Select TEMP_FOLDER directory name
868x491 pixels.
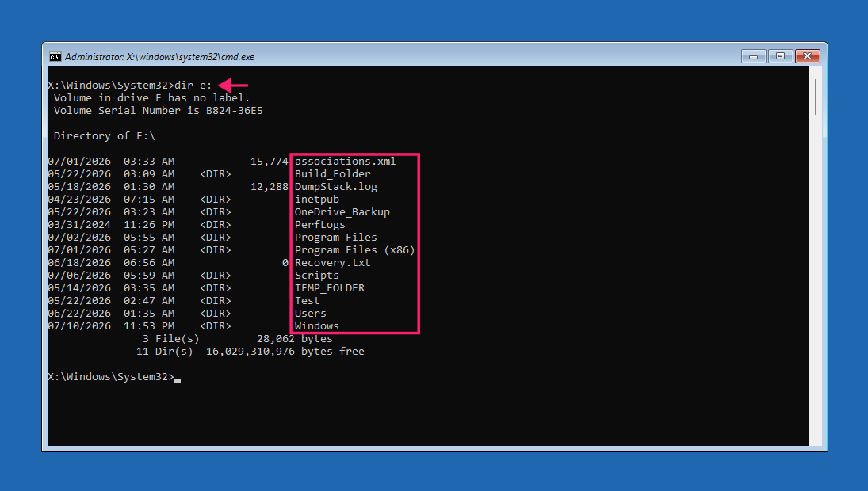(x=330, y=288)
